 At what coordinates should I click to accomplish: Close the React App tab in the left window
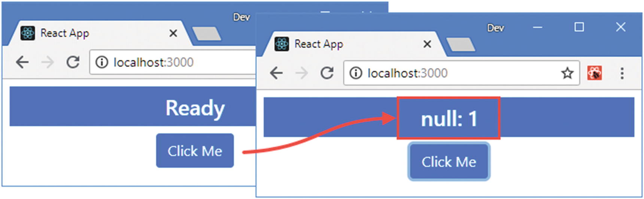click(x=173, y=33)
